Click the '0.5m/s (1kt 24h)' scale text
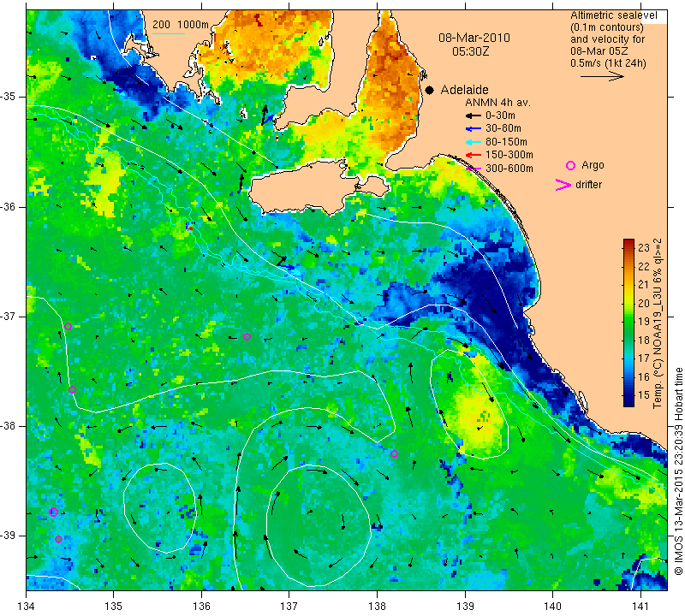 [x=608, y=62]
